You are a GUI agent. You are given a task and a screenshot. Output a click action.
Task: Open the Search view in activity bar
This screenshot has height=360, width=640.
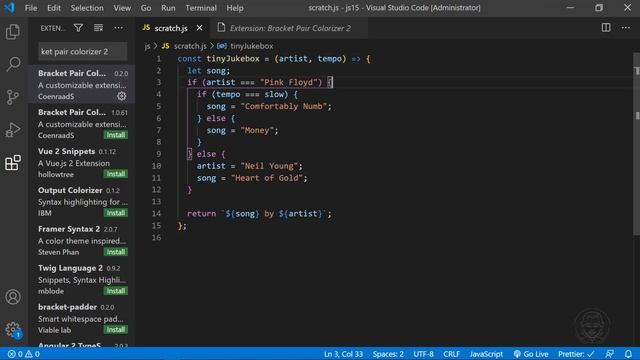(x=13, y=64)
